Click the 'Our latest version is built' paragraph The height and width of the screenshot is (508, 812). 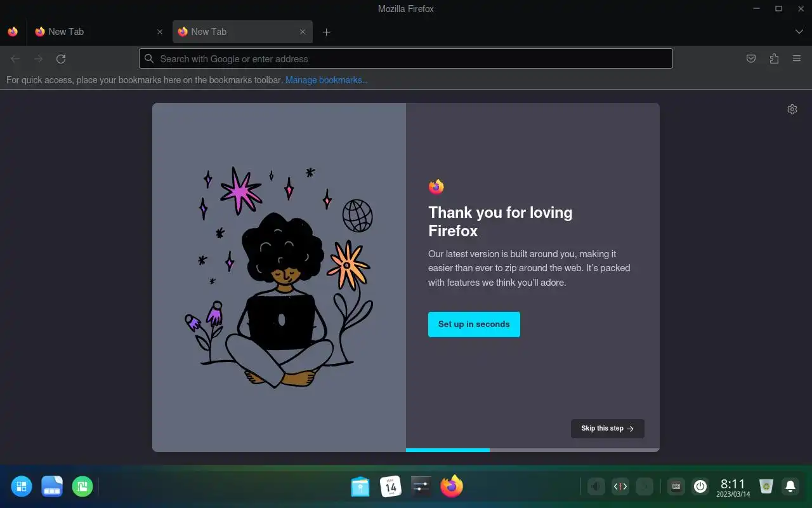529,268
